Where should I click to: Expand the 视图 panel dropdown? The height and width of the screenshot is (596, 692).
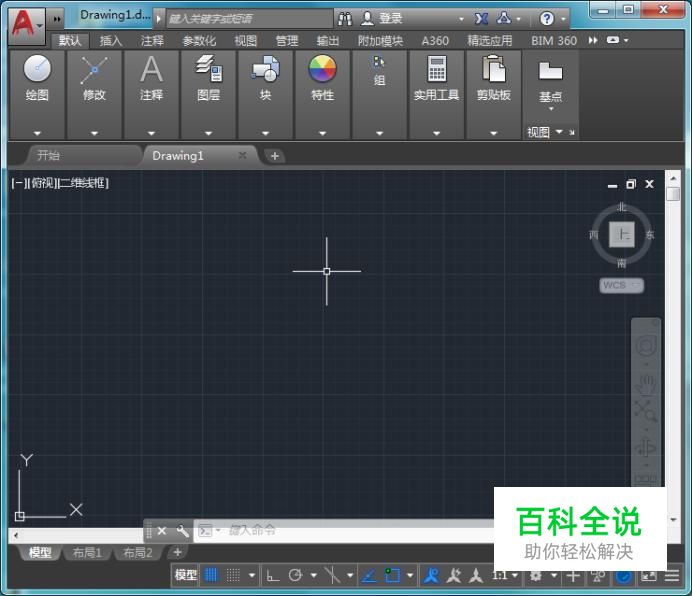tap(559, 132)
